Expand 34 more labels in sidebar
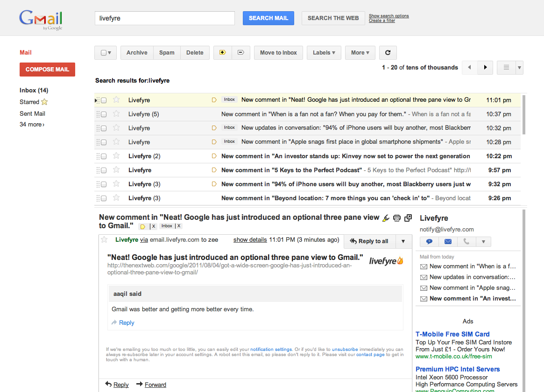The width and height of the screenshot is (544, 392). point(32,125)
